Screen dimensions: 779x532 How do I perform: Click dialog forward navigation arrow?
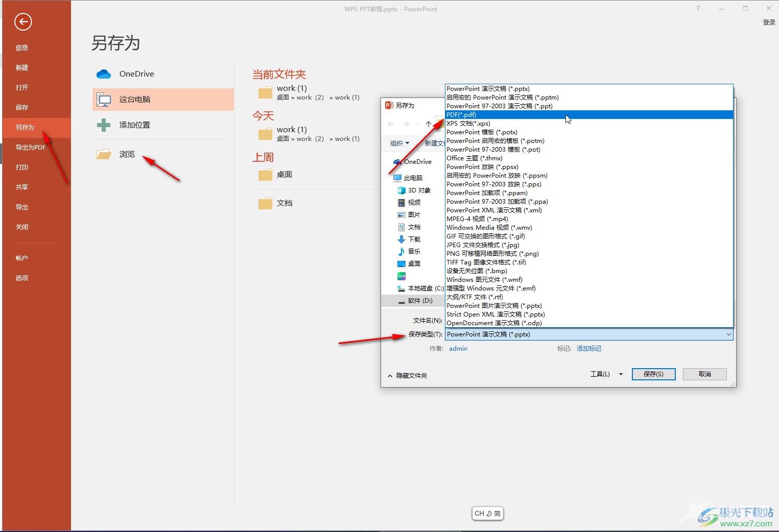tap(406, 124)
